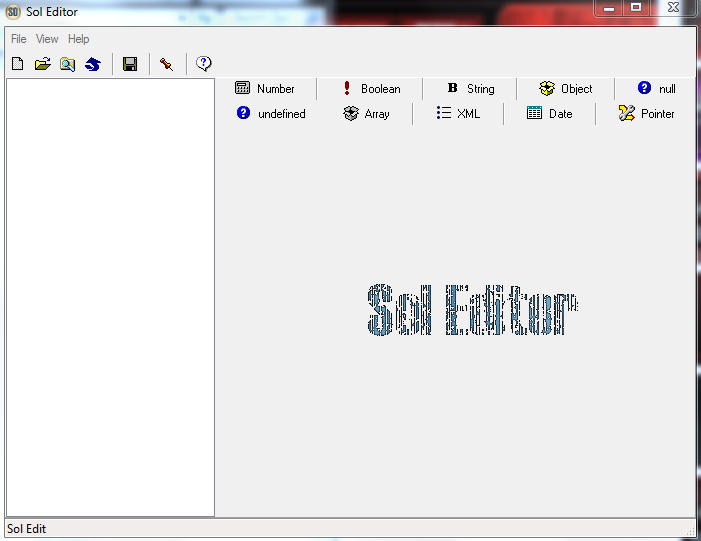Add a Date value
This screenshot has width=701, height=541.
pos(549,114)
